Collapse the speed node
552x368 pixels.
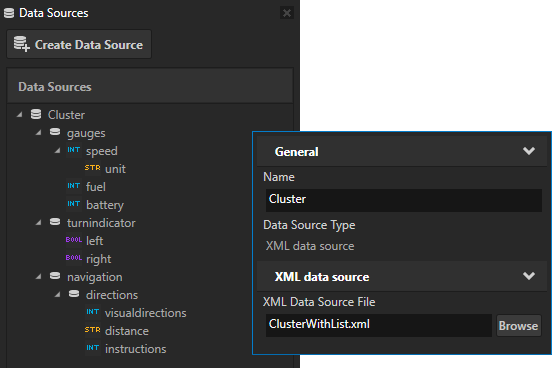[x=57, y=151]
